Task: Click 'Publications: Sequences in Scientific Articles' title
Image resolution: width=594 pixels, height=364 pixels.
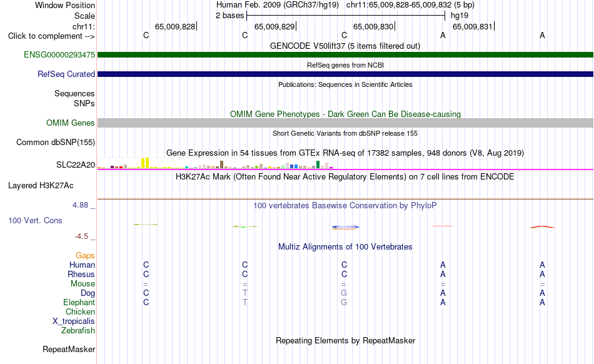Action: (345, 84)
